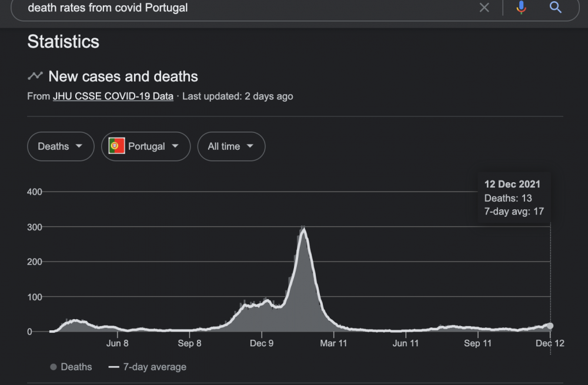
Task: Start voice search with the microphone icon
Action: pyautogui.click(x=521, y=8)
